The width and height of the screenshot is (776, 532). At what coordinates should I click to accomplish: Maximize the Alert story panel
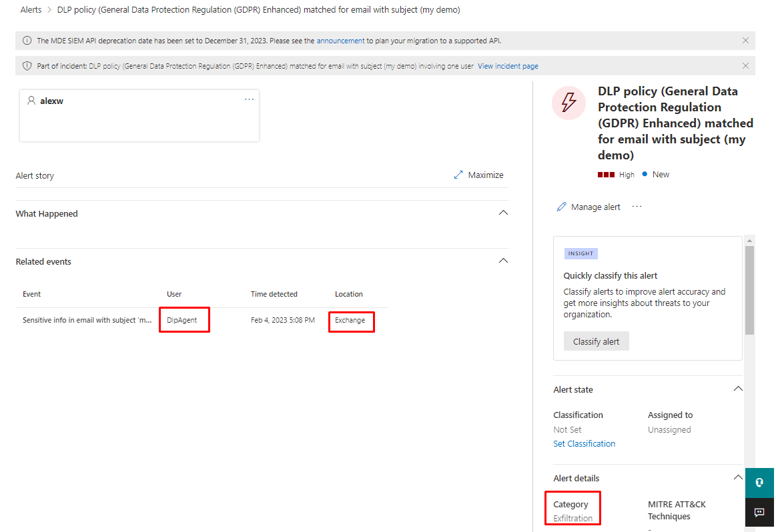(x=478, y=175)
